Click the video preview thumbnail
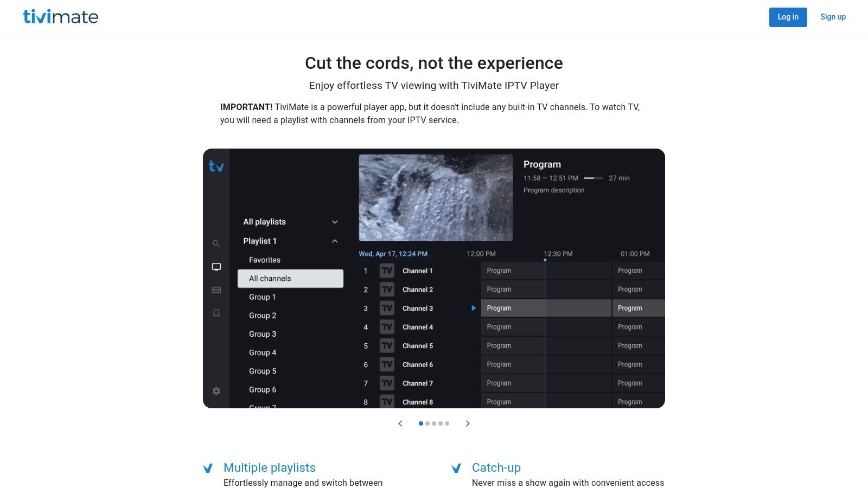The height and width of the screenshot is (488, 868). pos(436,197)
